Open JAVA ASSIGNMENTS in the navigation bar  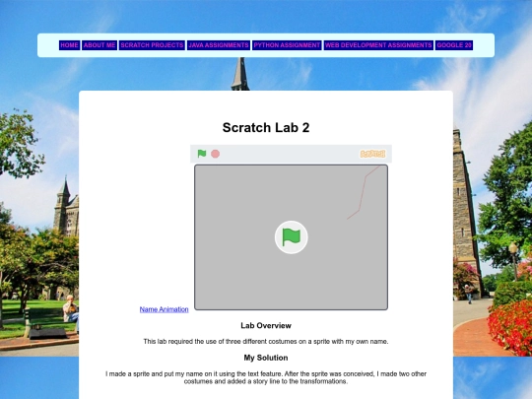219,45
